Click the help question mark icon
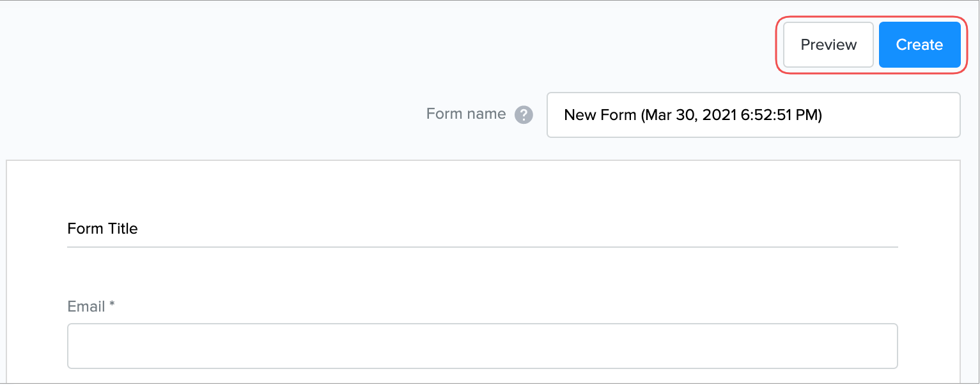980x385 pixels. pos(524,115)
